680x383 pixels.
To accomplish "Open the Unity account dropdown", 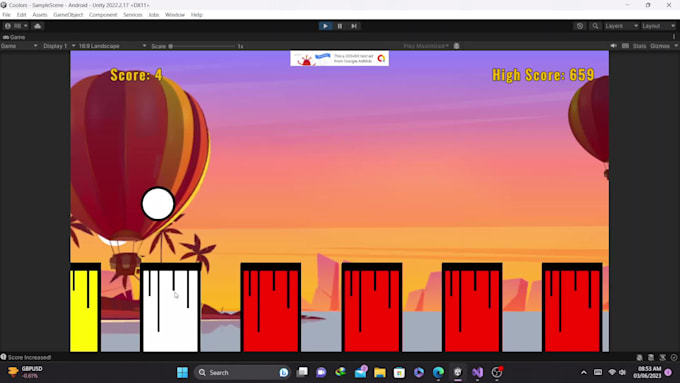I will (x=16, y=26).
